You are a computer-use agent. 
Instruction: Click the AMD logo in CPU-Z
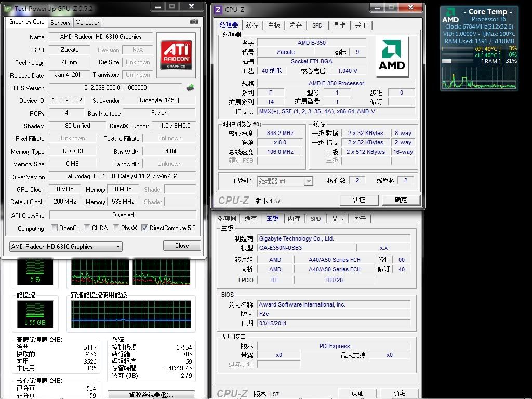pos(392,57)
